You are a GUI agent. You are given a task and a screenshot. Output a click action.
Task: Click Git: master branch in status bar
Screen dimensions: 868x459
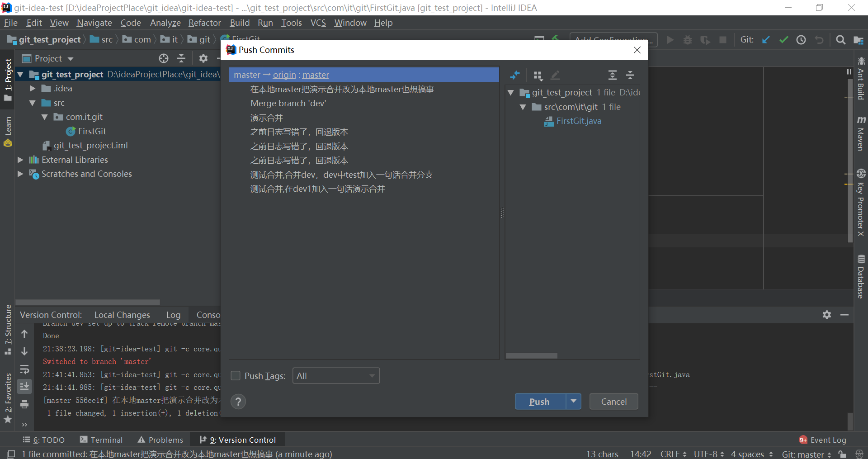click(x=807, y=454)
